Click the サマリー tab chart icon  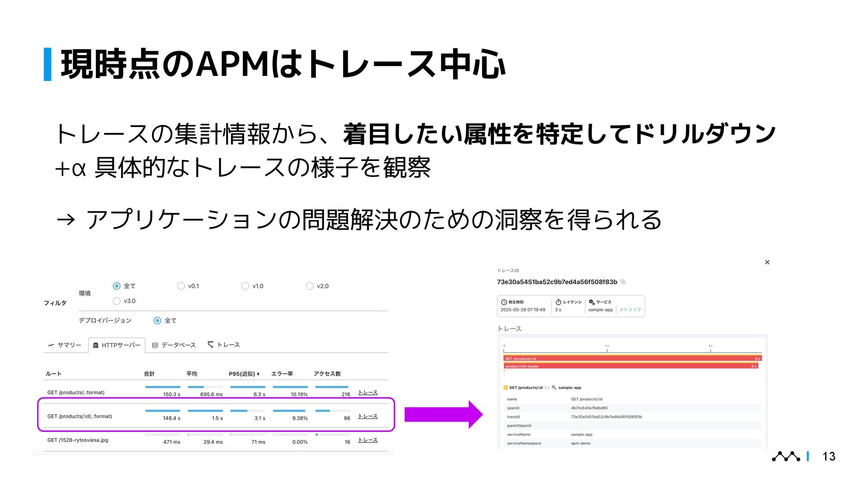(x=51, y=345)
